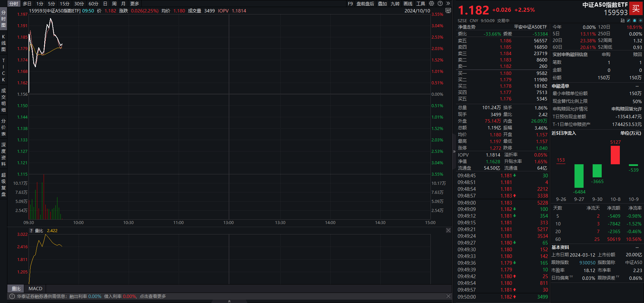Dismiss the margin info notification bar
The height and width of the screenshot is (303, 644).
pyautogui.click(x=448, y=296)
